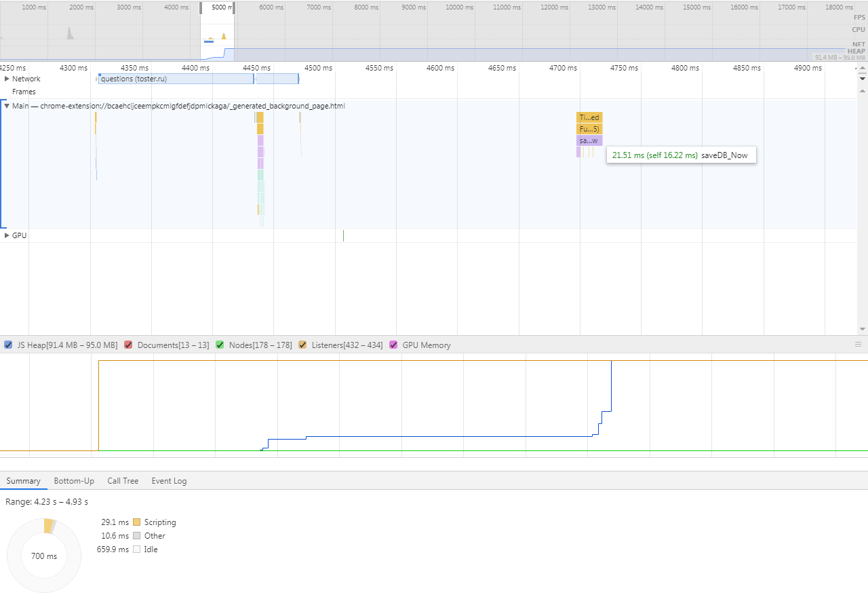Click the 659.9 ms Idle value
This screenshot has width=868, height=599.
113,549
